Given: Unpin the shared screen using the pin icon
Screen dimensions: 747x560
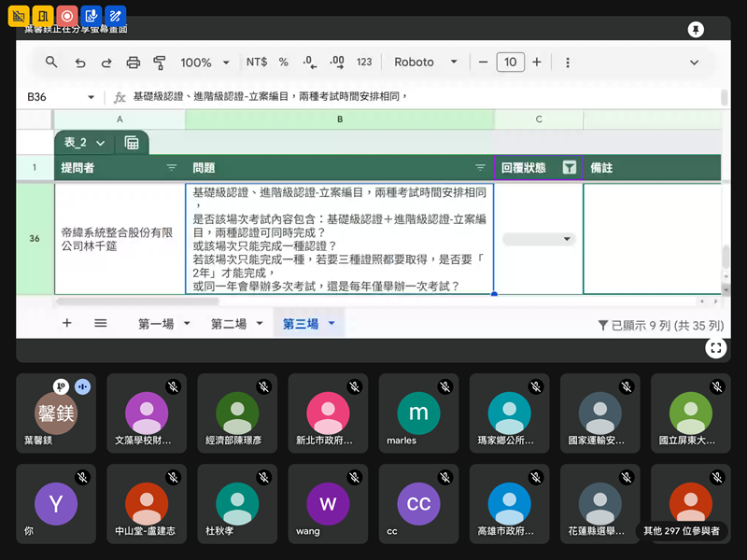Looking at the screenshot, I should point(696,30).
